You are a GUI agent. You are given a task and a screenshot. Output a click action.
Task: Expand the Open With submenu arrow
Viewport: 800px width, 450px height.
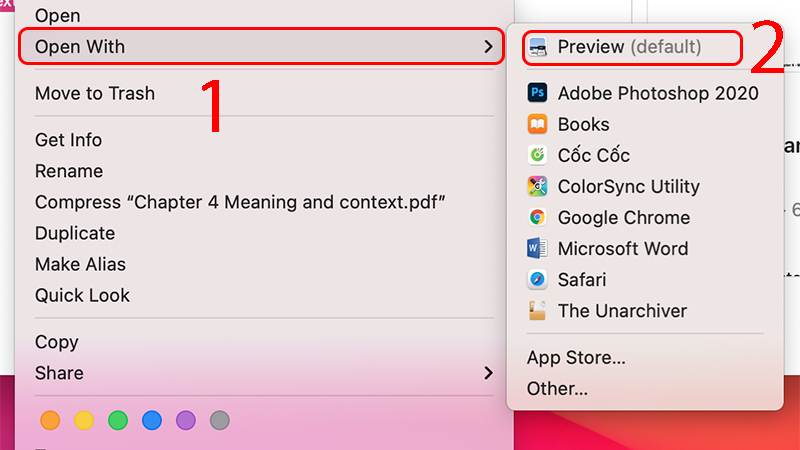coord(488,47)
